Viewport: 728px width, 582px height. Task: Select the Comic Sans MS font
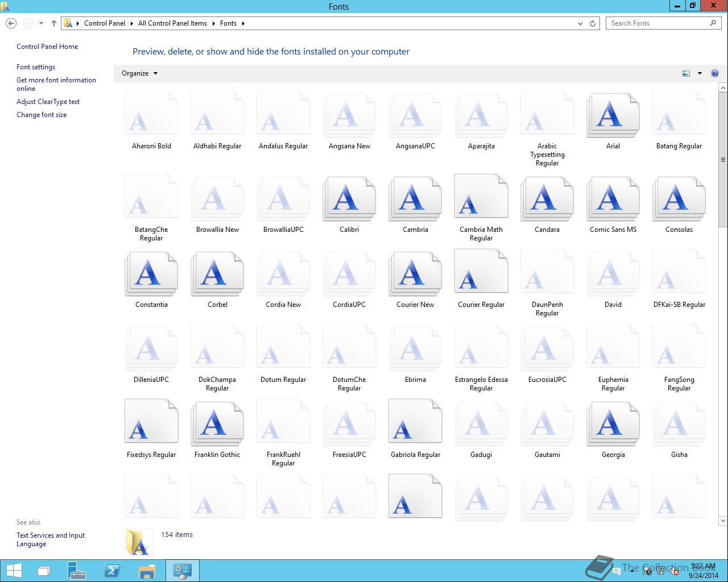(x=613, y=199)
